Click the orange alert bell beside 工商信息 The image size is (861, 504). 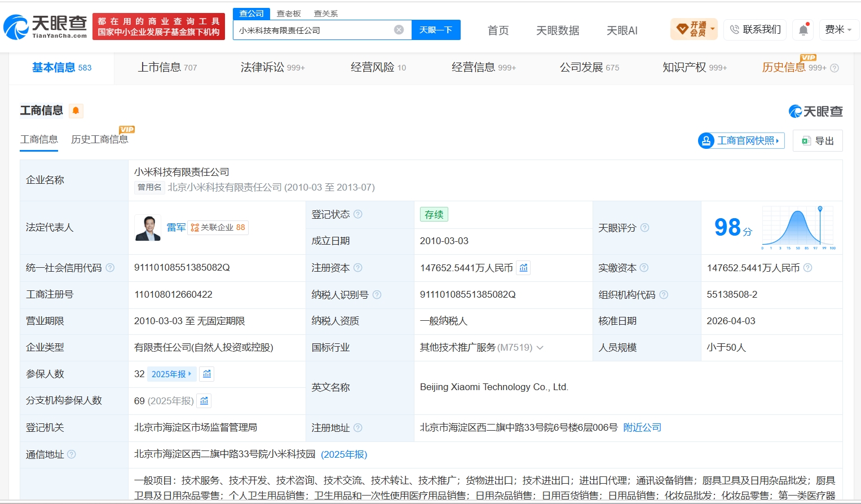coord(76,110)
